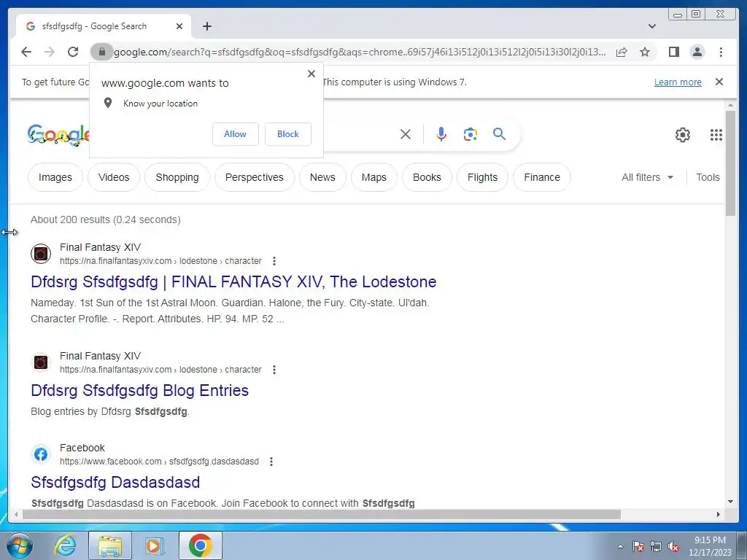Open a new tab

point(206,26)
